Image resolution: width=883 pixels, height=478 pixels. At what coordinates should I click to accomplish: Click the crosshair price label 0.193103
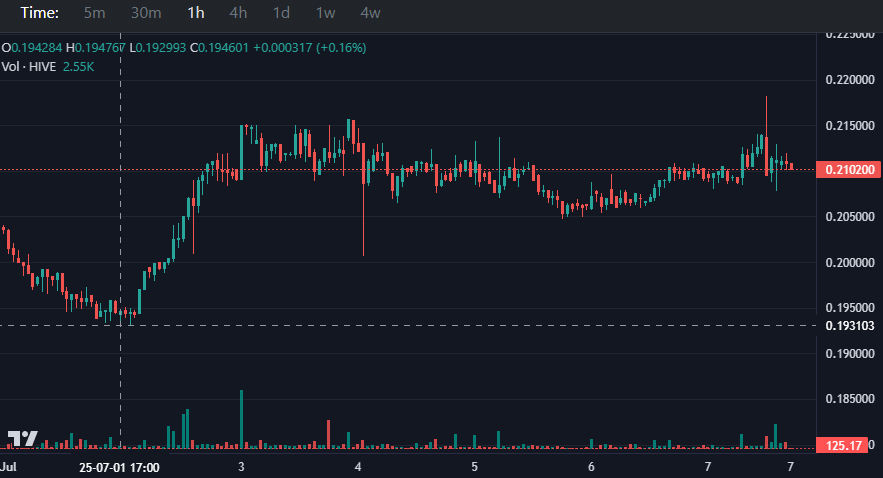tap(849, 326)
